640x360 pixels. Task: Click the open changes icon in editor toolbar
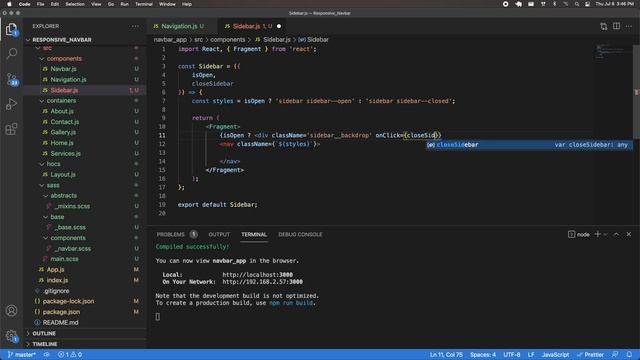pyautogui.click(x=604, y=27)
